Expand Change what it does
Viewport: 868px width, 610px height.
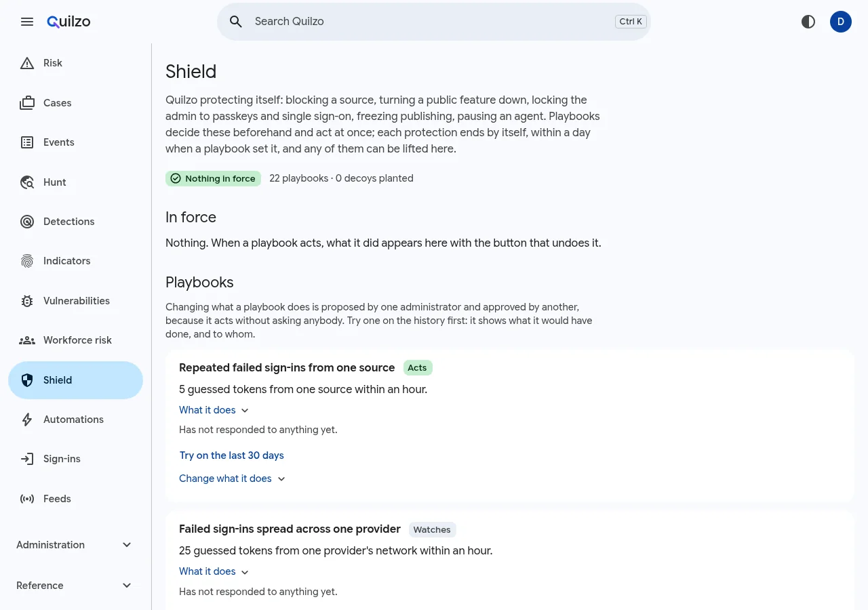pos(233,479)
